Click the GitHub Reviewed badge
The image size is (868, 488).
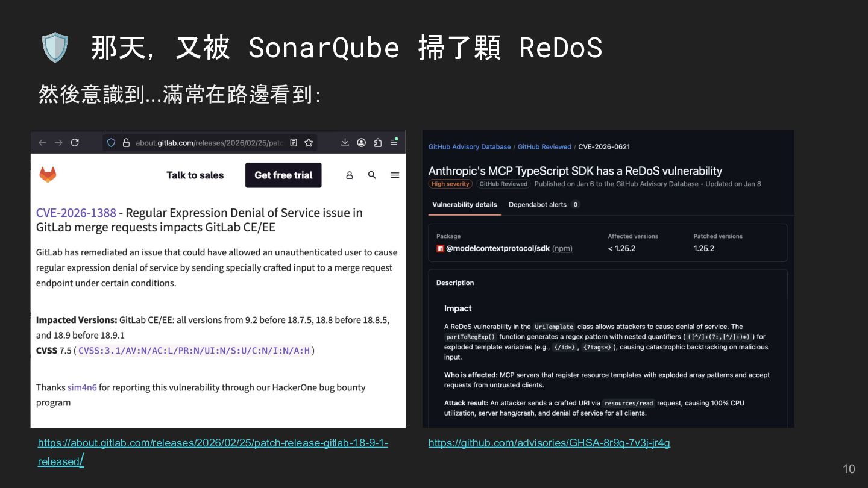(503, 184)
